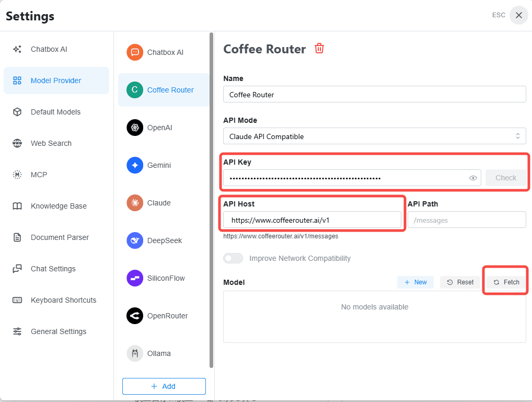Click the New model button
Viewport: 532px width, 402px height.
click(x=415, y=282)
